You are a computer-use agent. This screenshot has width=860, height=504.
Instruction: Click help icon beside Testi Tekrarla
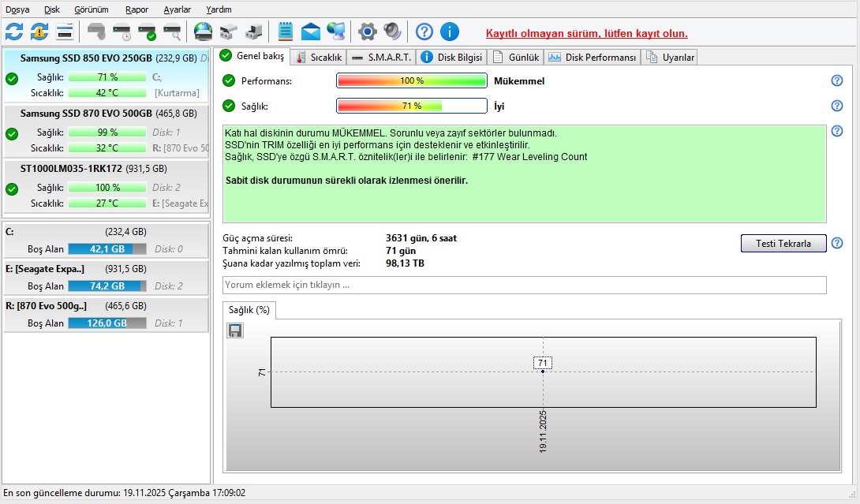pyautogui.click(x=837, y=243)
